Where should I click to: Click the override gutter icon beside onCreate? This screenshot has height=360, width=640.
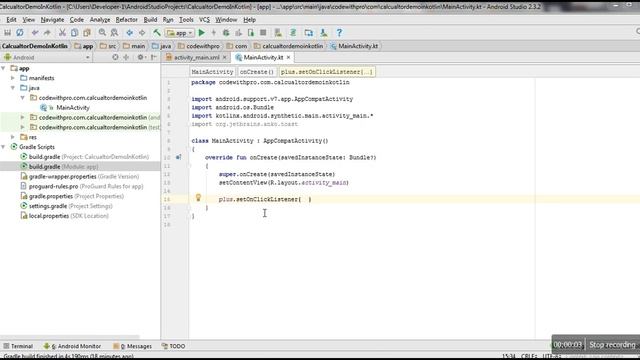click(x=178, y=157)
